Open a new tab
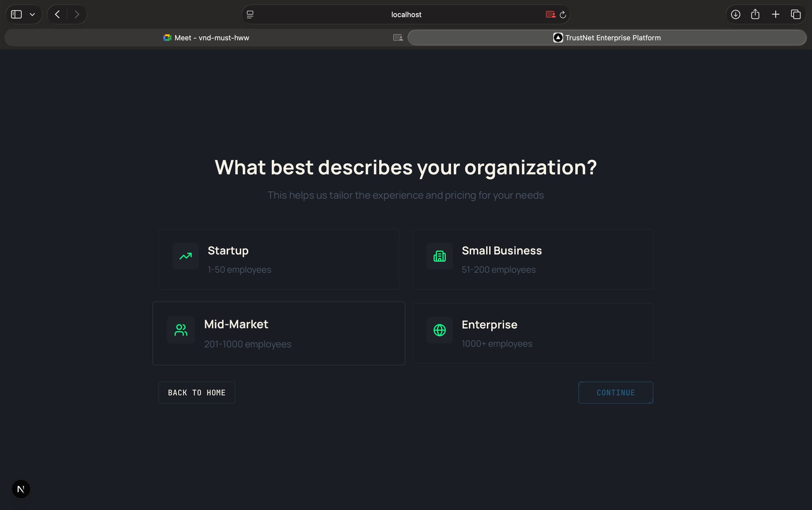Screen dimensions: 812x510 coord(776,14)
